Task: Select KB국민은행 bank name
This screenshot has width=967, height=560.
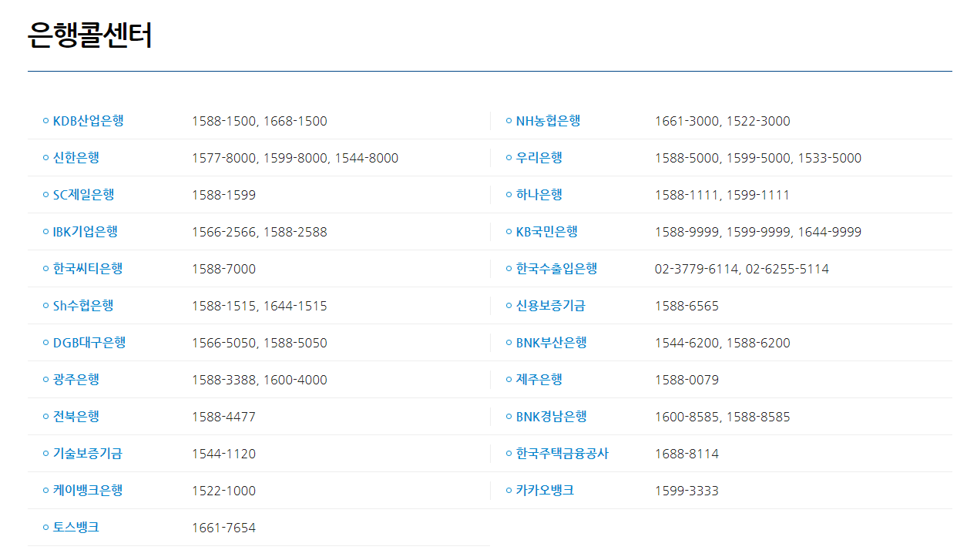Action: coord(546,232)
